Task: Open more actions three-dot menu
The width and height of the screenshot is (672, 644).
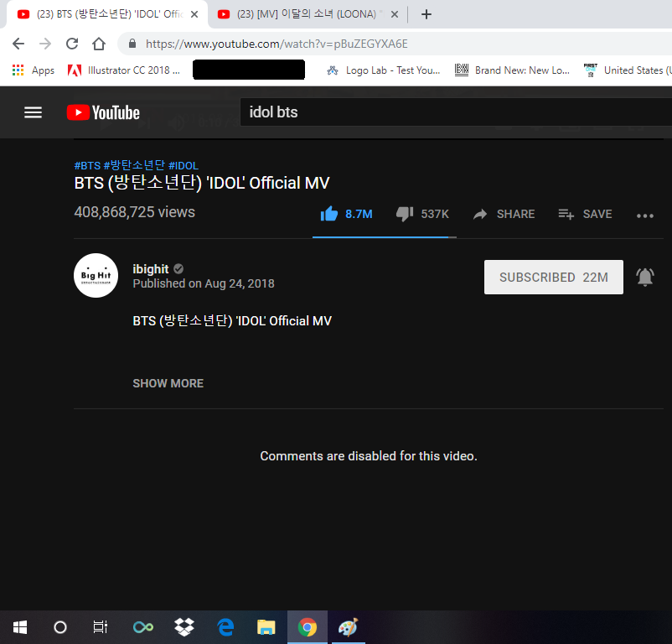Action: point(645,216)
